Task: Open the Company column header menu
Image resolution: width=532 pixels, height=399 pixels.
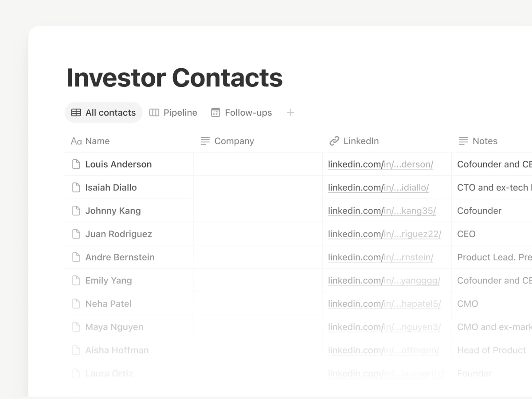Action: (x=234, y=141)
